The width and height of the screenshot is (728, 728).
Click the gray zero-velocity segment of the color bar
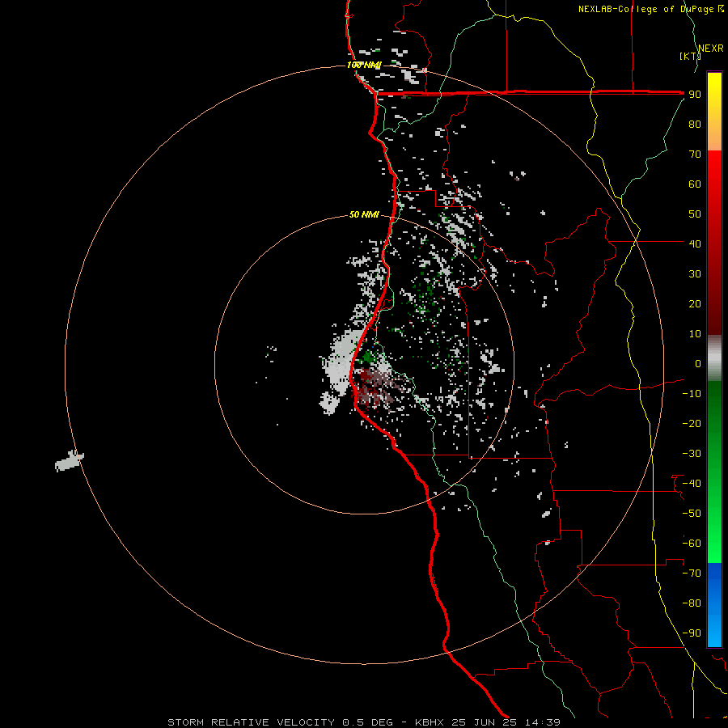[714, 360]
